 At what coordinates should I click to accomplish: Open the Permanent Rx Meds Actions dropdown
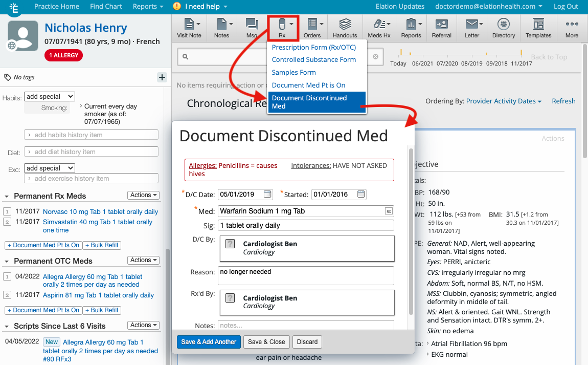point(143,195)
